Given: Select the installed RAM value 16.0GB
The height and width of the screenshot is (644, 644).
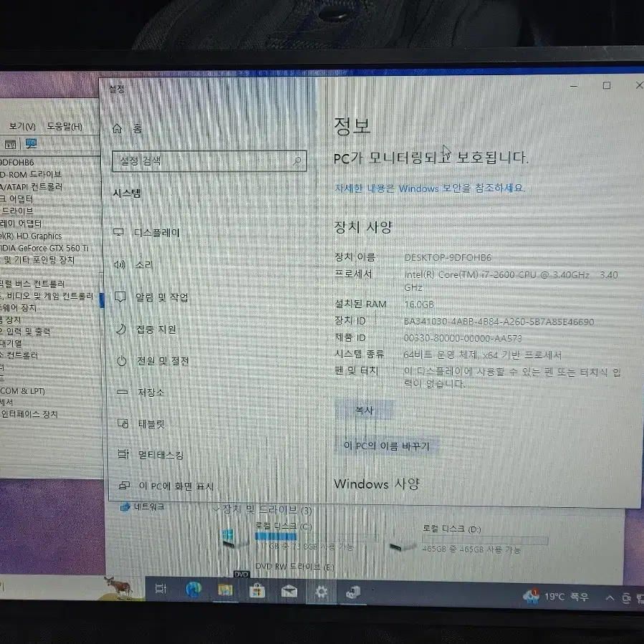Looking at the screenshot, I should tap(418, 304).
